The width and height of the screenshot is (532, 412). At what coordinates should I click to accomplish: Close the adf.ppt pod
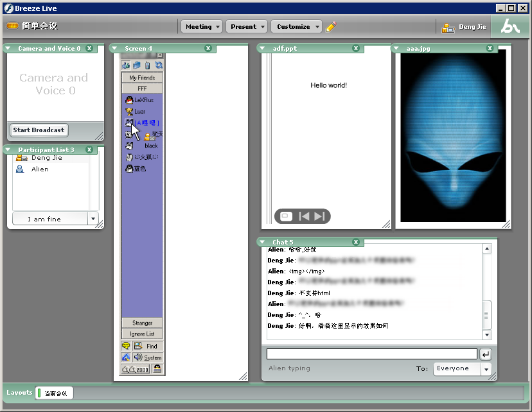(356, 48)
